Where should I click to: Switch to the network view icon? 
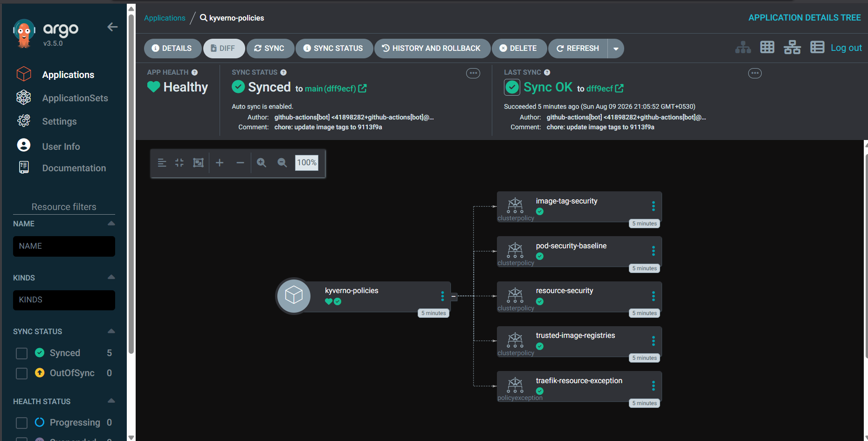[792, 48]
